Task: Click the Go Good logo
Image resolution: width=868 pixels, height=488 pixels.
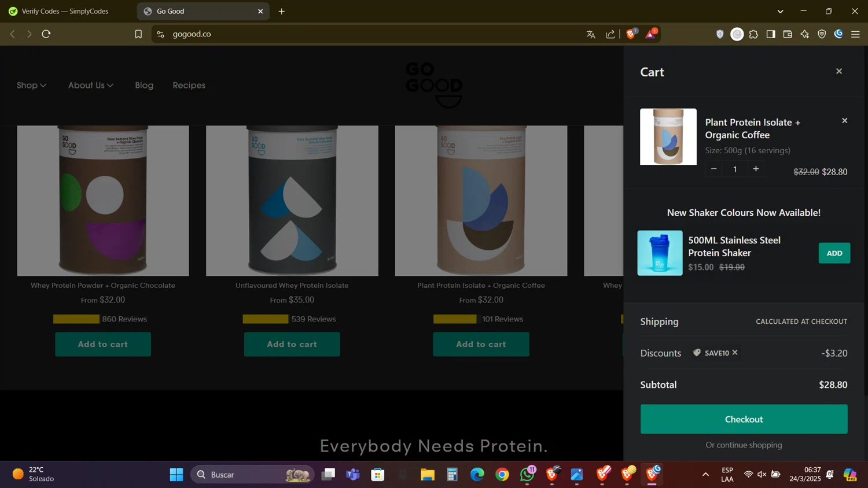Action: click(x=434, y=85)
